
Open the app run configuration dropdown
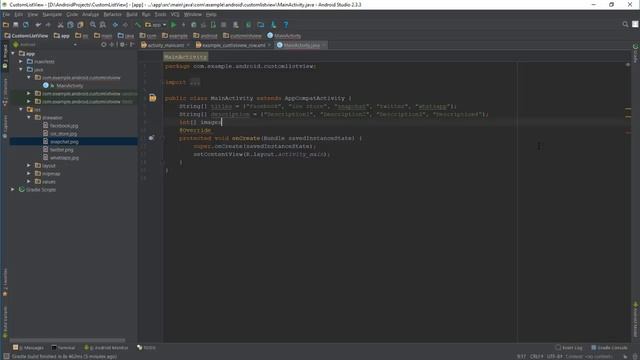(x=156, y=25)
